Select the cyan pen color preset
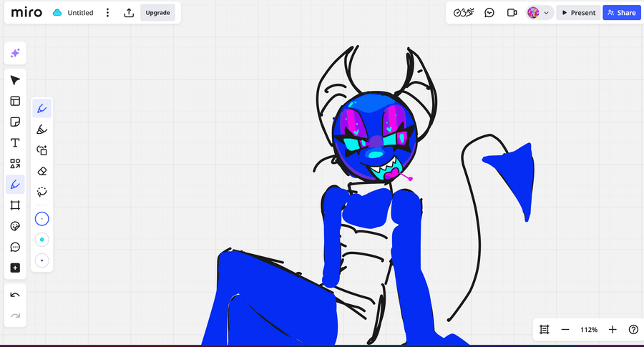This screenshot has width=644, height=347. pyautogui.click(x=42, y=240)
